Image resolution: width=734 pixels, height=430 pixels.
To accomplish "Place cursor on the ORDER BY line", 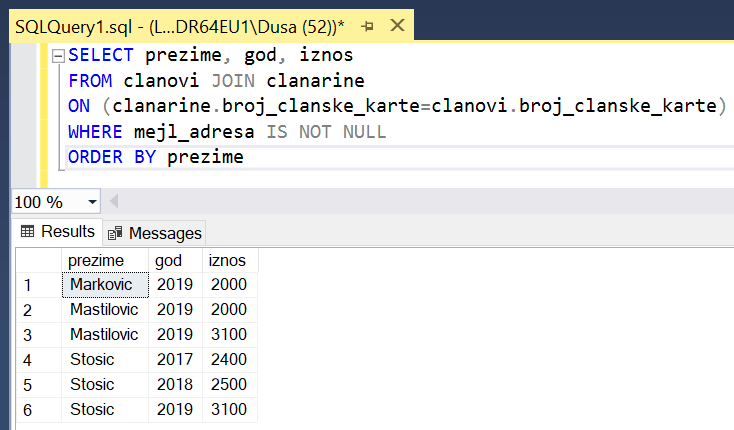I will click(300, 157).
